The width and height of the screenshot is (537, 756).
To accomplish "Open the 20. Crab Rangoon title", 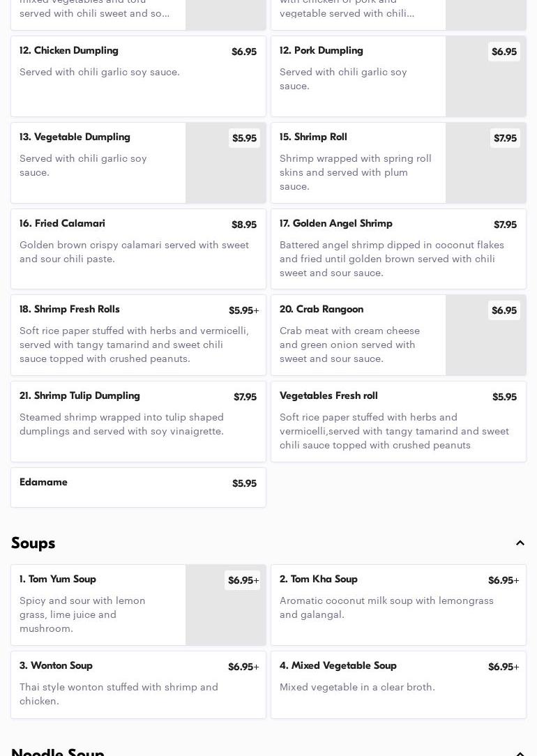I will [322, 310].
